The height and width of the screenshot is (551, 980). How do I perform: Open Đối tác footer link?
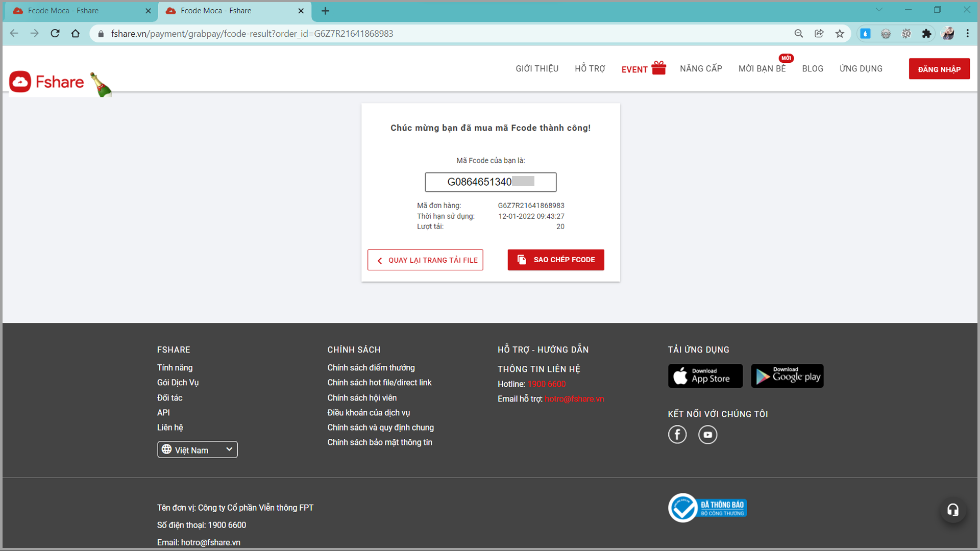[x=170, y=397]
